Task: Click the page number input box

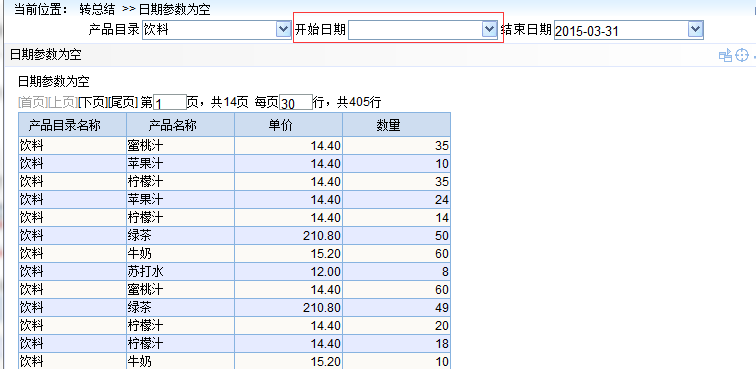Action: click(170, 102)
